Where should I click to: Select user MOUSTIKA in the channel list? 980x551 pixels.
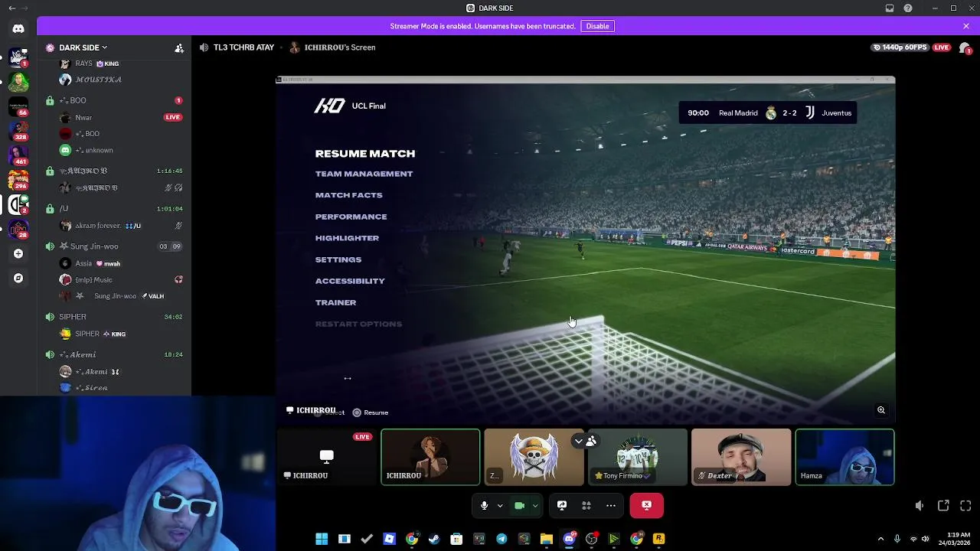pyautogui.click(x=121, y=80)
